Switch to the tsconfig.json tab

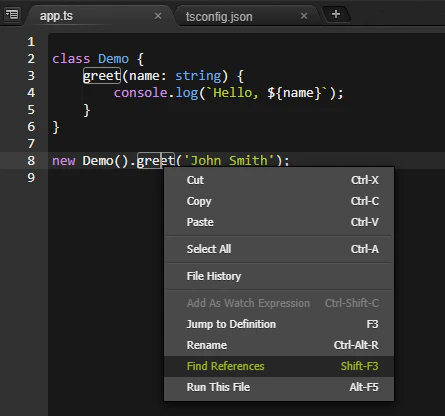219,17
